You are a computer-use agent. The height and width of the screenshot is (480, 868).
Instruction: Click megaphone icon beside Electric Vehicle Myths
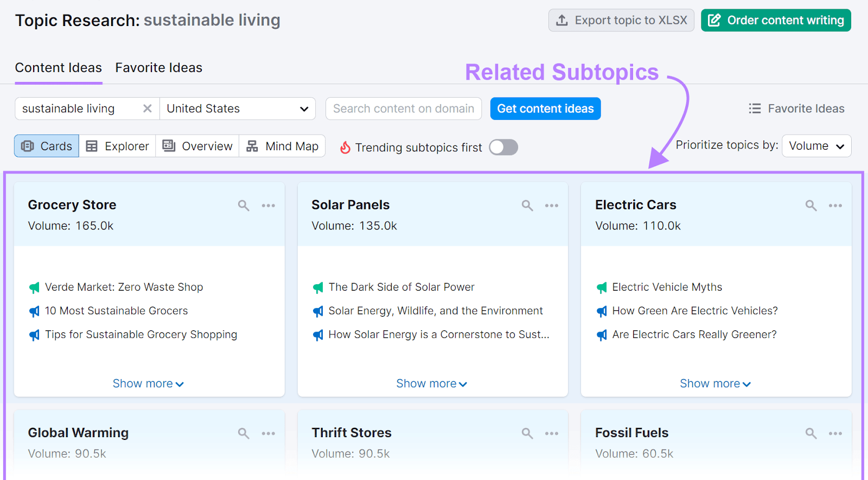point(602,287)
